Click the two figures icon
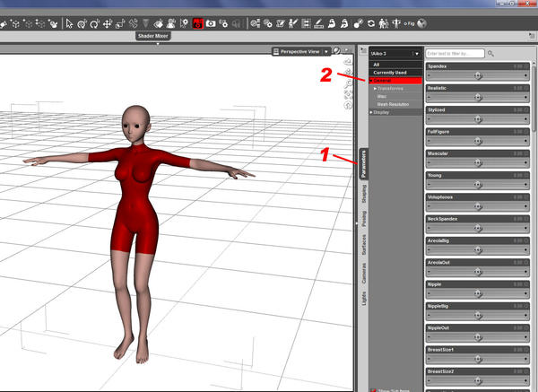Image resolution: width=538 pixels, height=392 pixels. [384, 23]
